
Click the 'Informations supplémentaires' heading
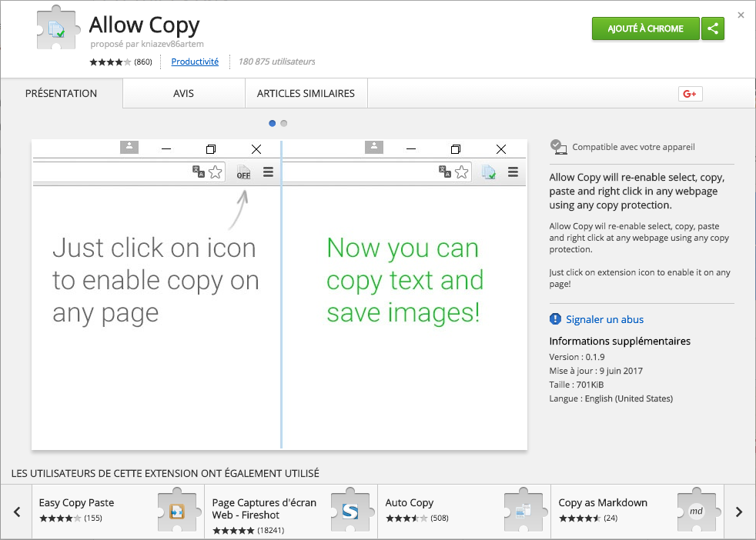(620, 341)
